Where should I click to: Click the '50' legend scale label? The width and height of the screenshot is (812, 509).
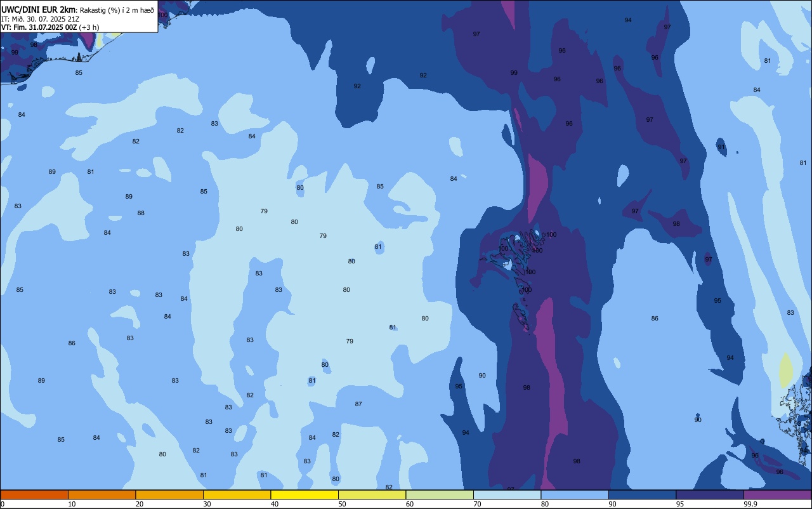pyautogui.click(x=342, y=504)
